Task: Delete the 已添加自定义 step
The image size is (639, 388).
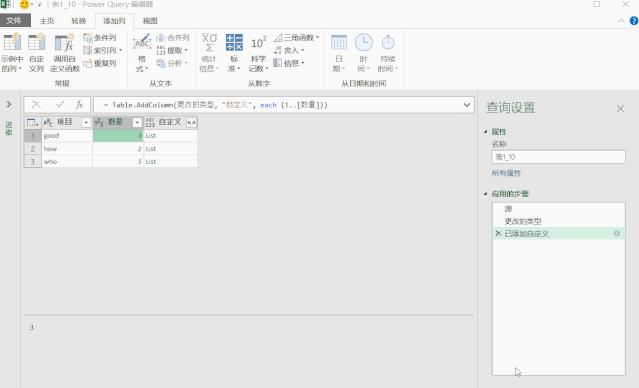Action: tap(498, 234)
